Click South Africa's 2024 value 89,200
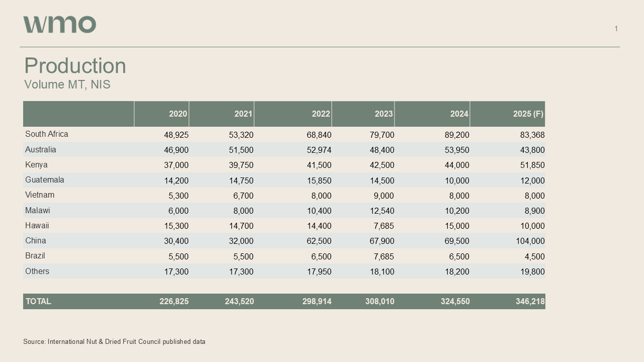644x362 pixels. pos(457,135)
